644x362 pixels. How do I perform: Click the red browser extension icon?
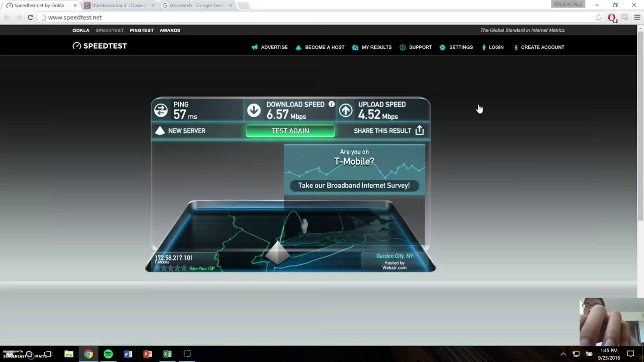pos(612,17)
